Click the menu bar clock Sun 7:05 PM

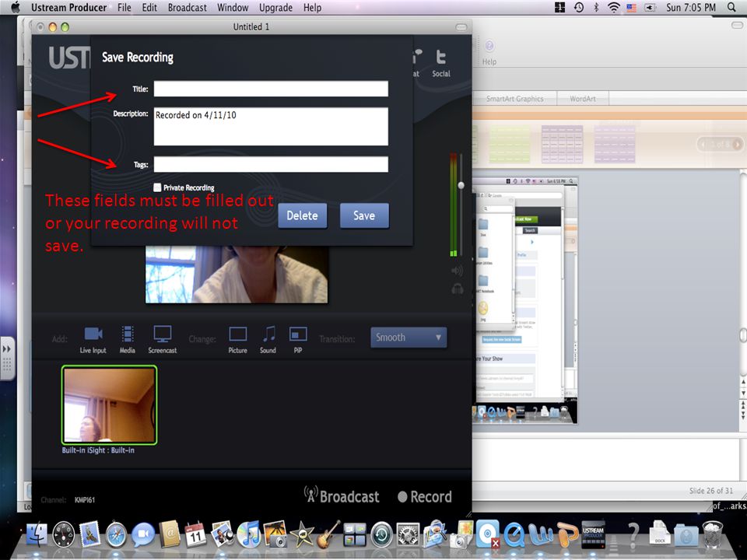[691, 7]
